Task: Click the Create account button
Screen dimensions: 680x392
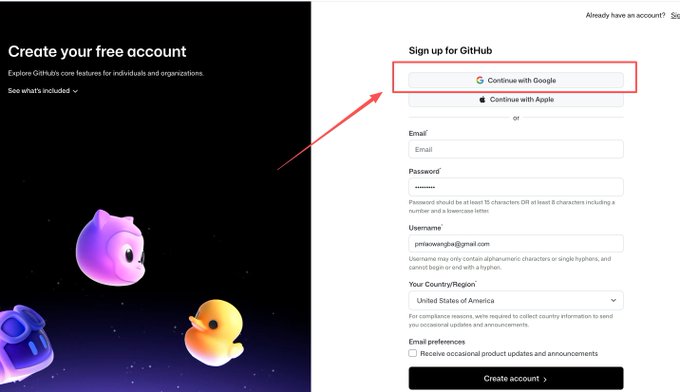Action: point(516,379)
